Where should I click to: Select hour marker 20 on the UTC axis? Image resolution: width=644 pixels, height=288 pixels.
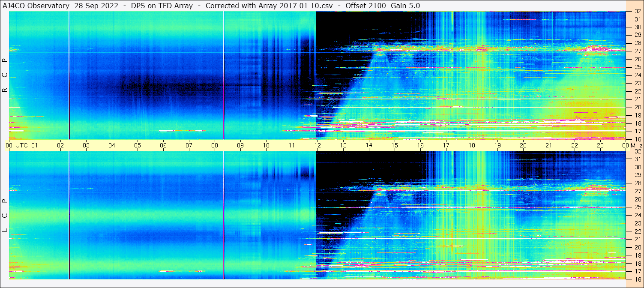(523, 145)
